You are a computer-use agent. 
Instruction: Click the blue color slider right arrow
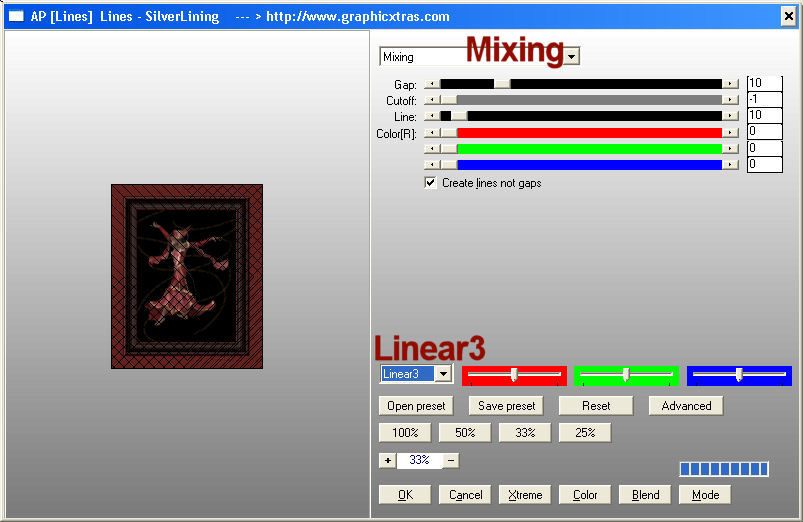coord(730,164)
